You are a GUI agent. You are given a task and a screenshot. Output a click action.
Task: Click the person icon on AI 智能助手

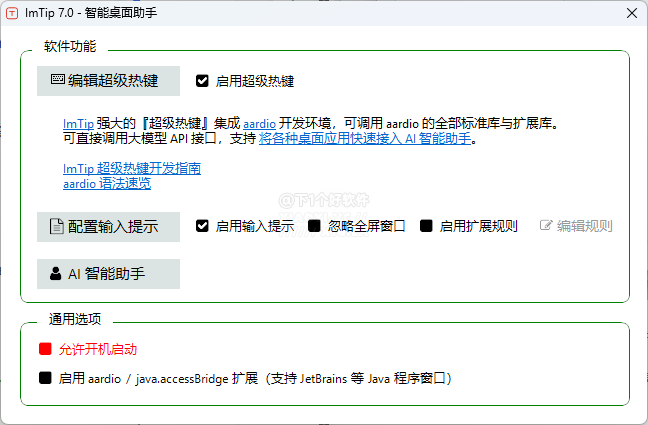pos(56,273)
